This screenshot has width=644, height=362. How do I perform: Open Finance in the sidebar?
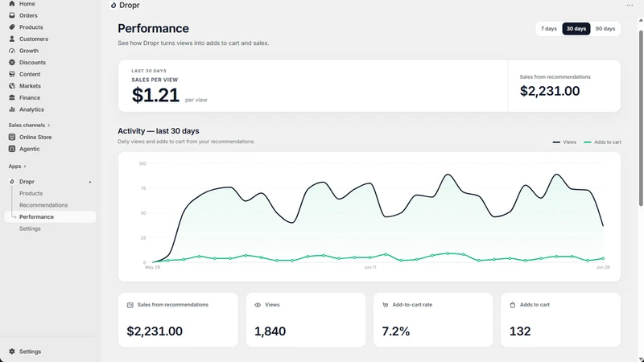pos(30,97)
